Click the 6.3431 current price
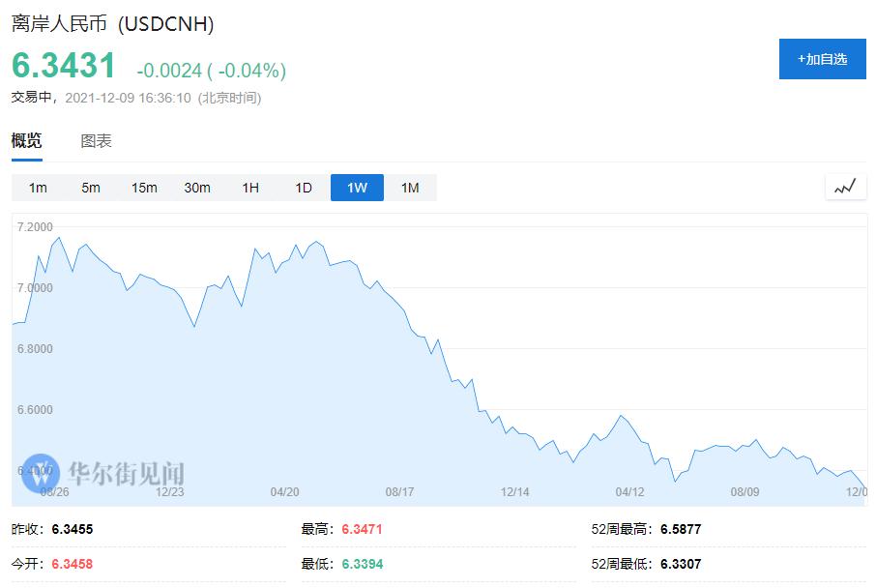Viewport: 876px width, 588px height. coord(64,66)
